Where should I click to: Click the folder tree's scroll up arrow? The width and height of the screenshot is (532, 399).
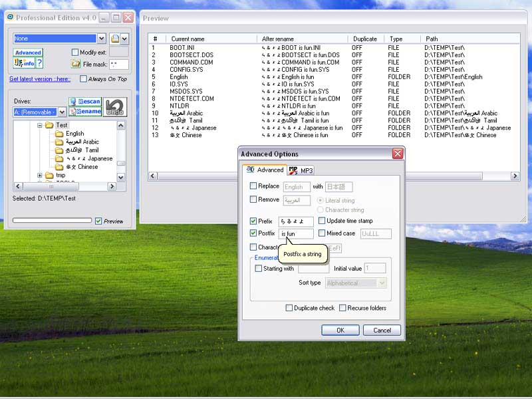(121, 126)
